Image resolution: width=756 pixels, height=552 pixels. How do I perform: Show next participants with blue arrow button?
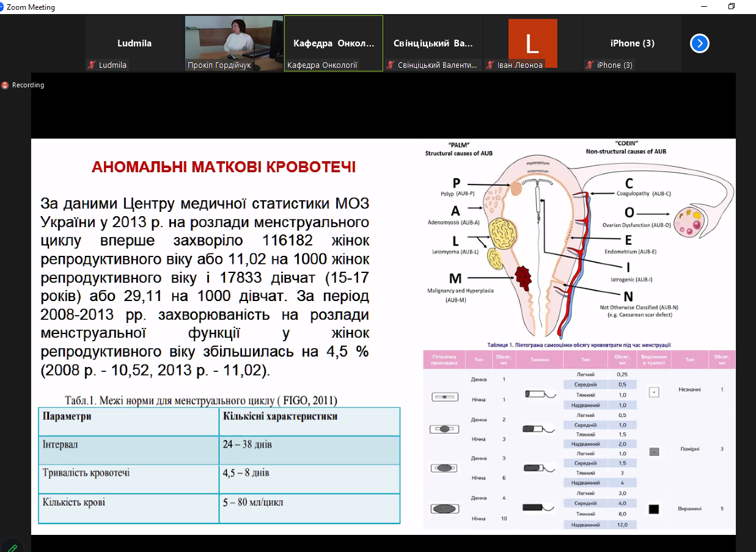(700, 43)
